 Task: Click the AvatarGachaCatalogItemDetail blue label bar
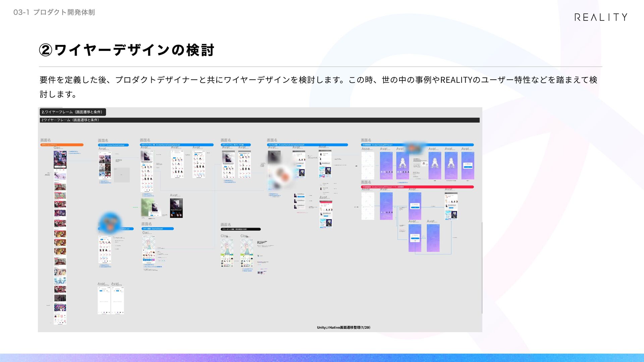pos(307,145)
